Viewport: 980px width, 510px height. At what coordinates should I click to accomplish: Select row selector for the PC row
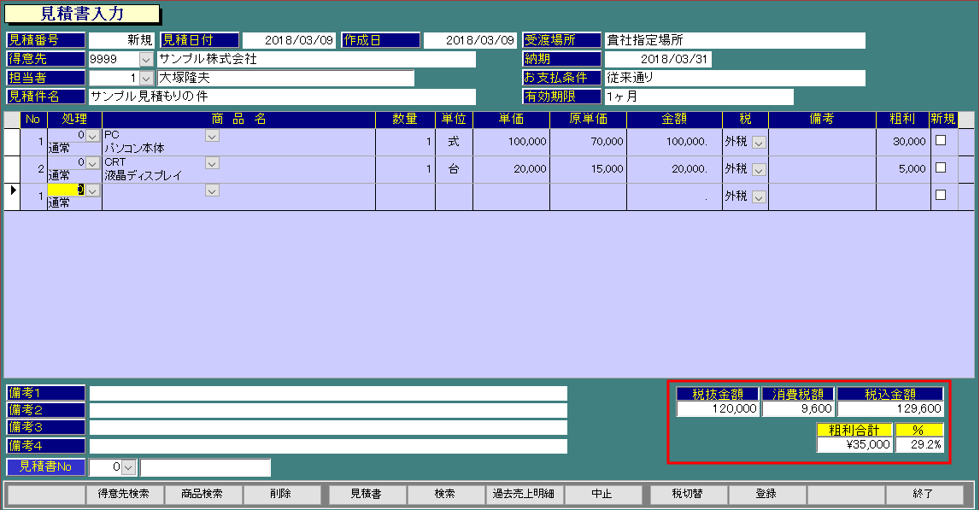click(x=12, y=142)
